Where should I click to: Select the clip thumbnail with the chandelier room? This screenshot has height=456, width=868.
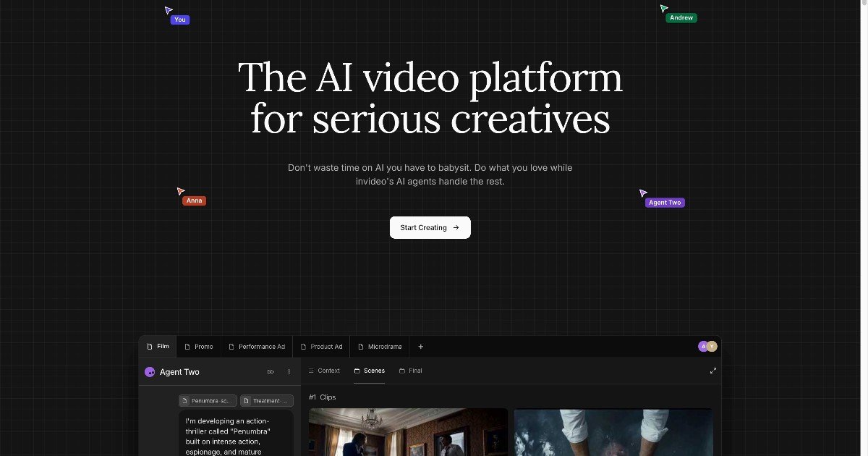click(408, 432)
